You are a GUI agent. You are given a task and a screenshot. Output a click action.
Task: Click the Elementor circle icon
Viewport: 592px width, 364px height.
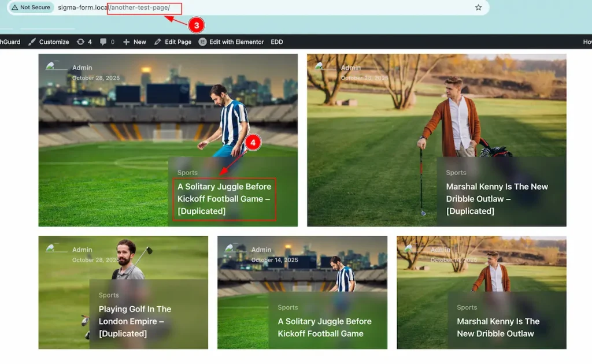[203, 42]
